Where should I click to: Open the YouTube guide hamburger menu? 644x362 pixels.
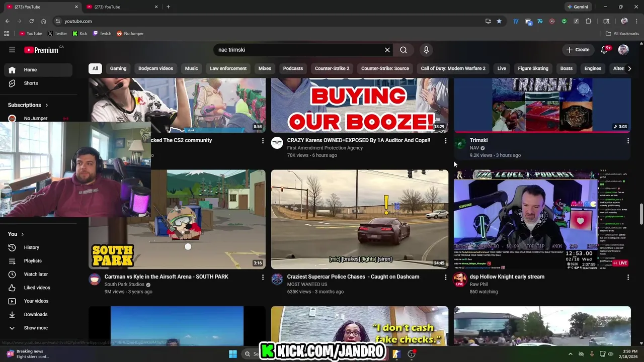[12, 50]
